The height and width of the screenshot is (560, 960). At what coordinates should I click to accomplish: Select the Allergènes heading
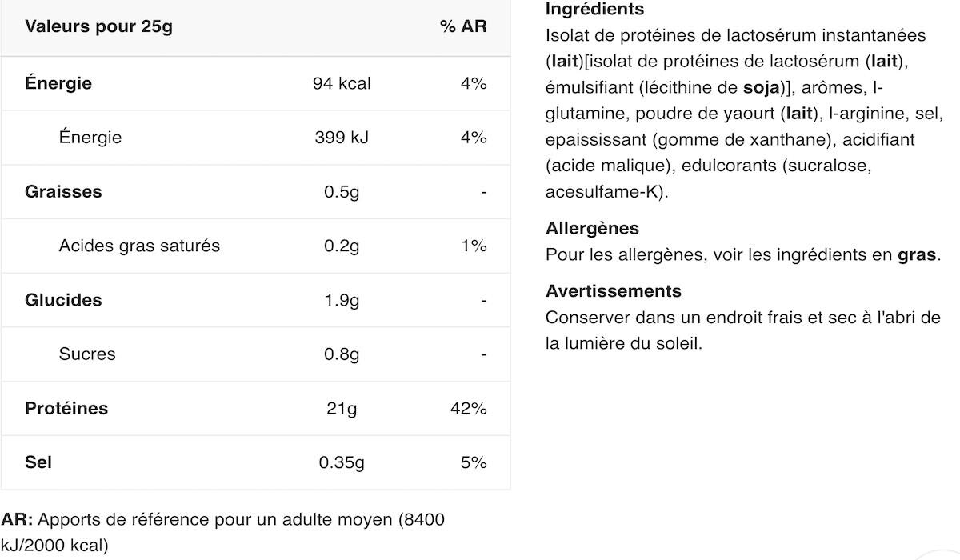click(592, 228)
